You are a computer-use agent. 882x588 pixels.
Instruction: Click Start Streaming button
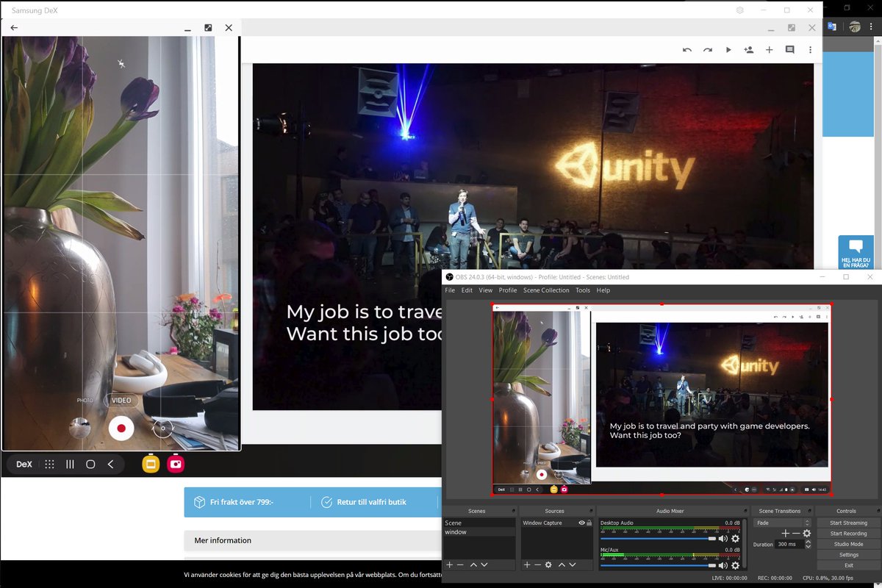click(x=848, y=523)
